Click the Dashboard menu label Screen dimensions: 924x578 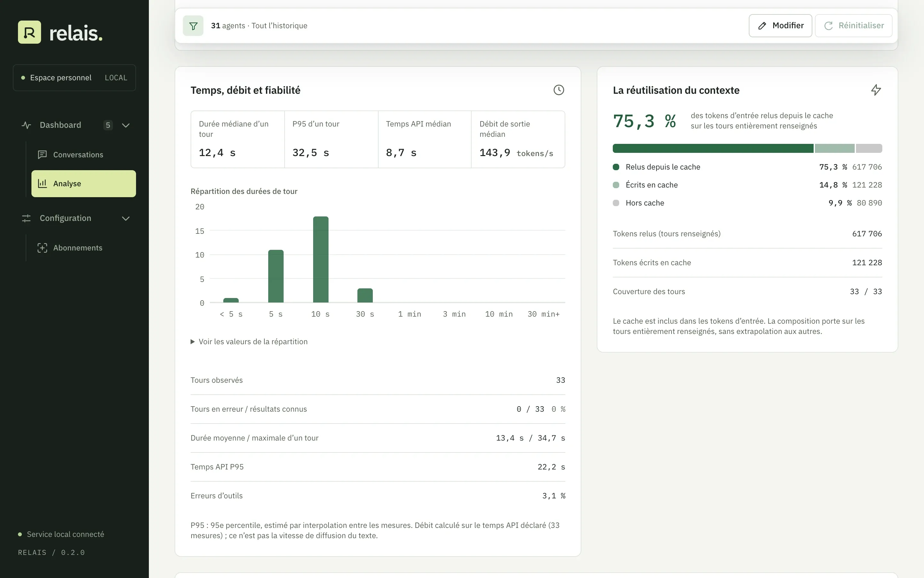[x=60, y=125]
